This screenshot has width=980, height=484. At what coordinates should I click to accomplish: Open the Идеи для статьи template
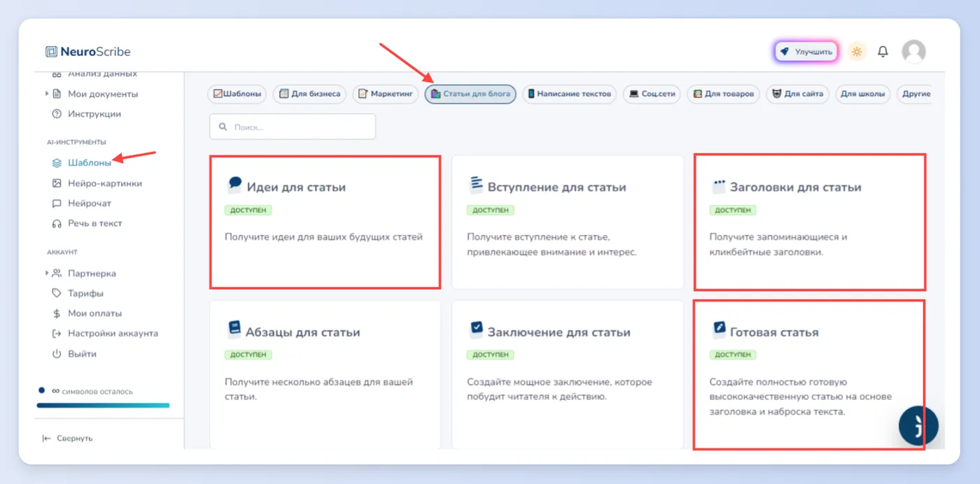325,222
